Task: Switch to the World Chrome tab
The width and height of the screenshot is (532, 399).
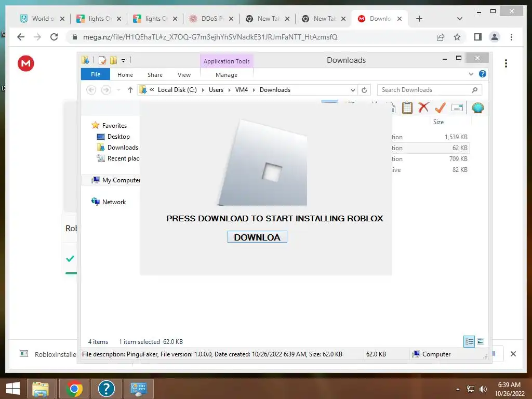Action: pos(42,19)
